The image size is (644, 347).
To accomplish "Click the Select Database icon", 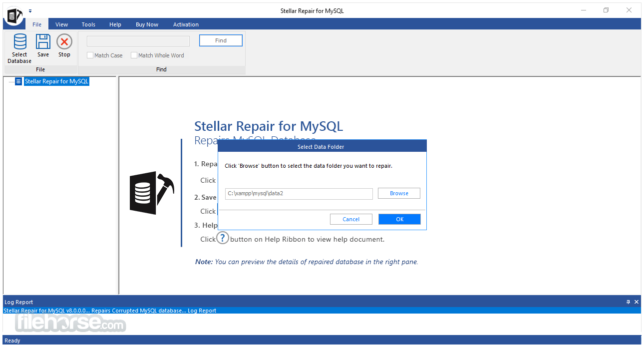I will coord(20,42).
